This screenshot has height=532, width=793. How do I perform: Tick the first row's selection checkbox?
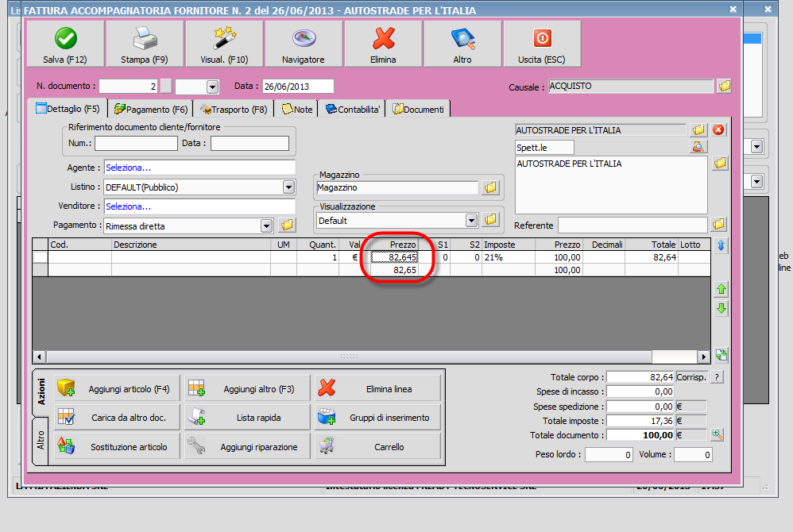[x=40, y=257]
